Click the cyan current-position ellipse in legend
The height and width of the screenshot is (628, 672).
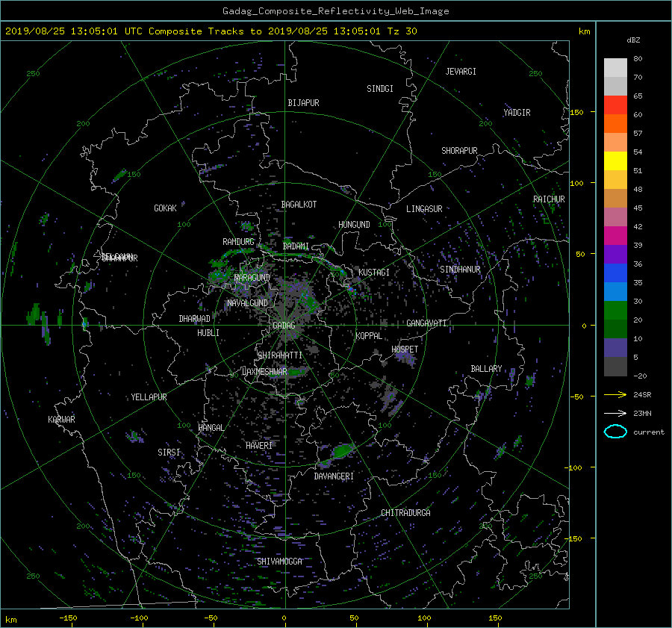(x=615, y=432)
